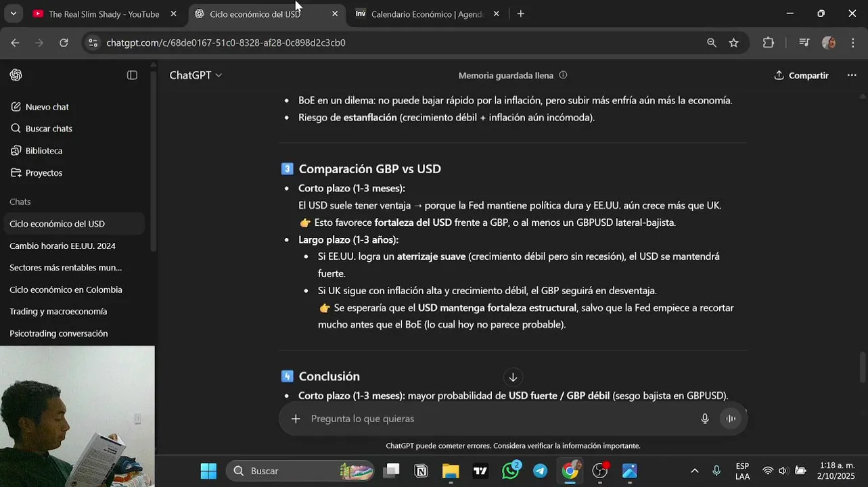This screenshot has width=868, height=487.
Task: Open the Windows Start menu
Action: tap(208, 471)
